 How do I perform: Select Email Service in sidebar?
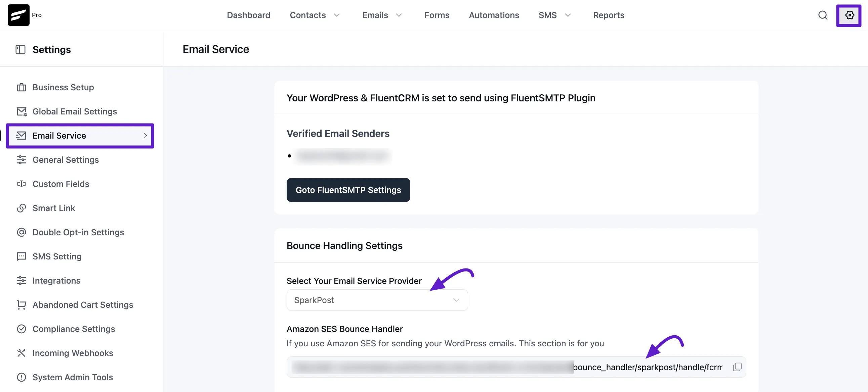80,136
